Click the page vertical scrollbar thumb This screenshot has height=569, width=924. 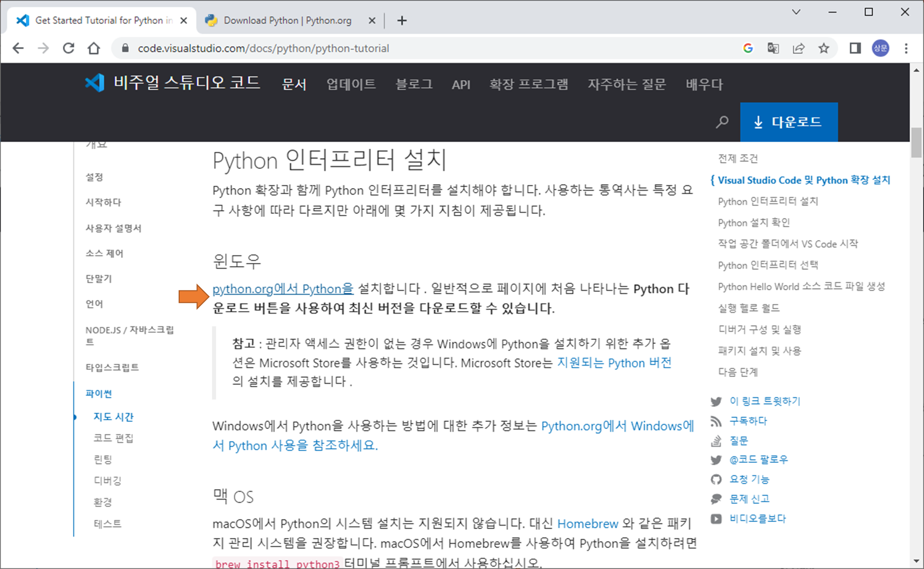tap(916, 143)
